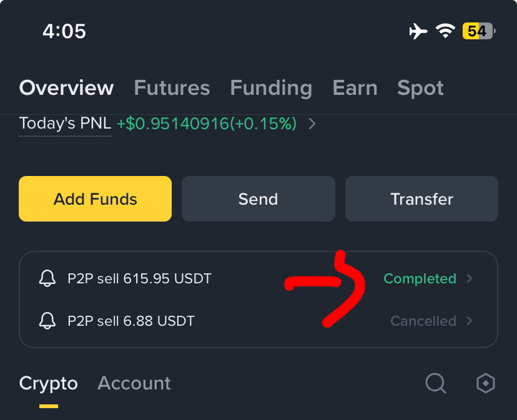Open Cancelled order chevron arrow
The image size is (517, 420).
[470, 321]
